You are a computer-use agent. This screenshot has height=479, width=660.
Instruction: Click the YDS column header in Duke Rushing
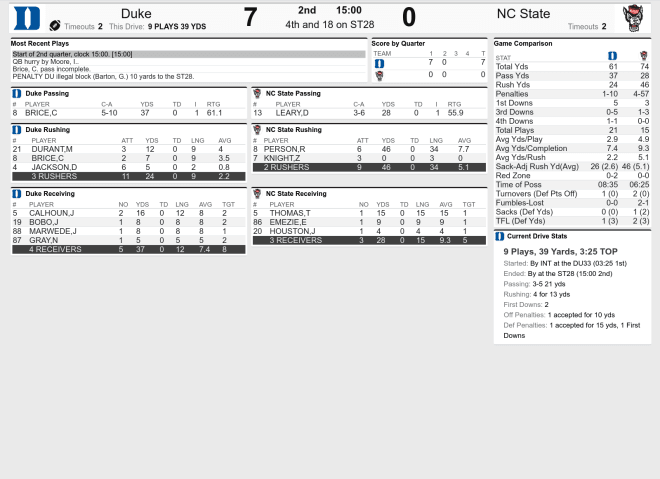tap(152, 141)
